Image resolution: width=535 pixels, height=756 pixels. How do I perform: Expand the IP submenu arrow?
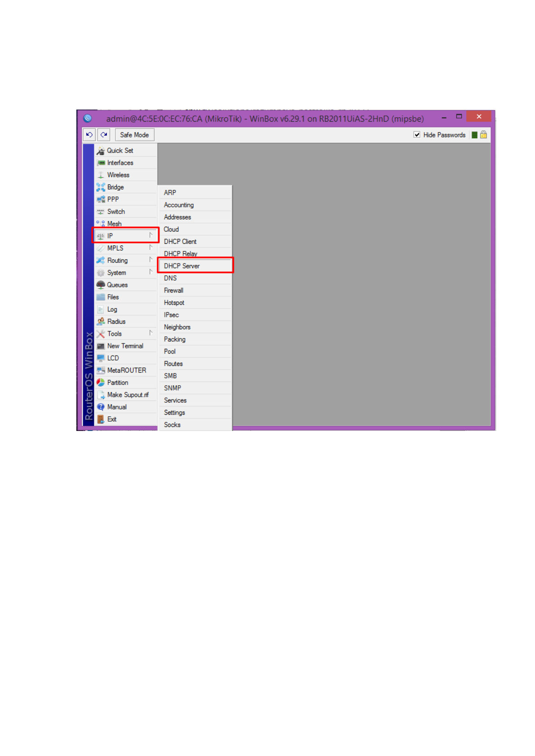coord(151,235)
